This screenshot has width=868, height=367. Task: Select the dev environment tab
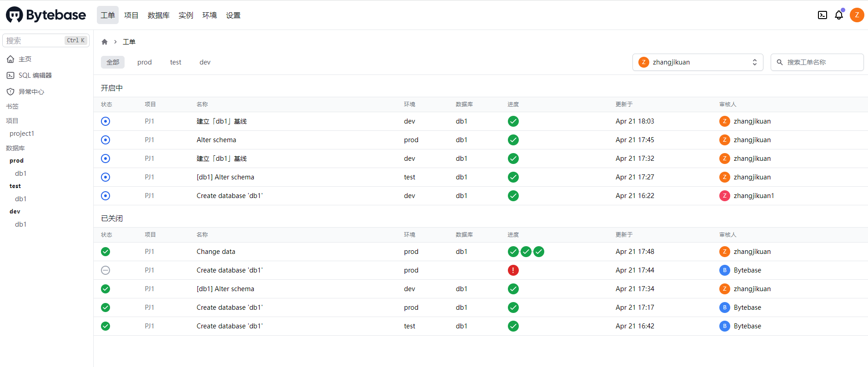point(205,62)
